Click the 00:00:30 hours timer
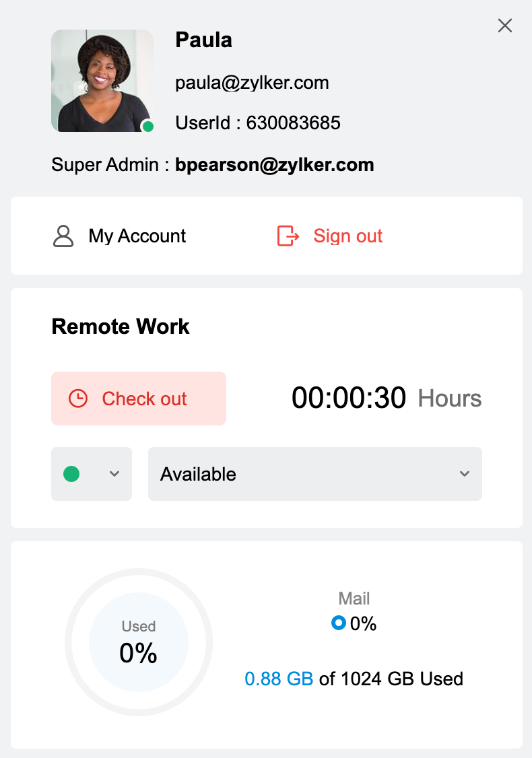 [349, 399]
